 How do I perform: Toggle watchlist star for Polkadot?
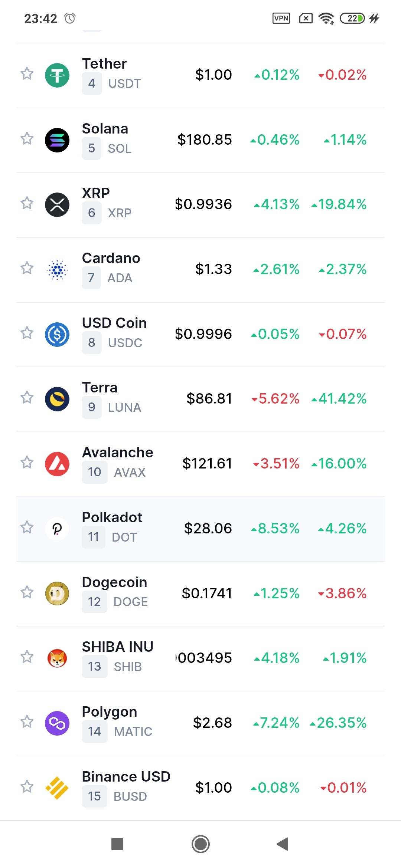[27, 527]
